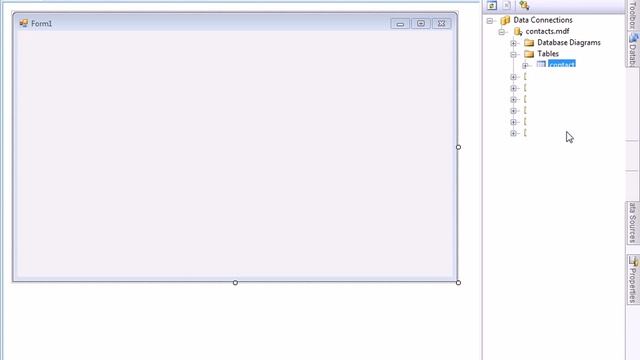This screenshot has height=360, width=640.
Task: Click the right-edge sizing handle of Form1
Action: click(x=458, y=147)
